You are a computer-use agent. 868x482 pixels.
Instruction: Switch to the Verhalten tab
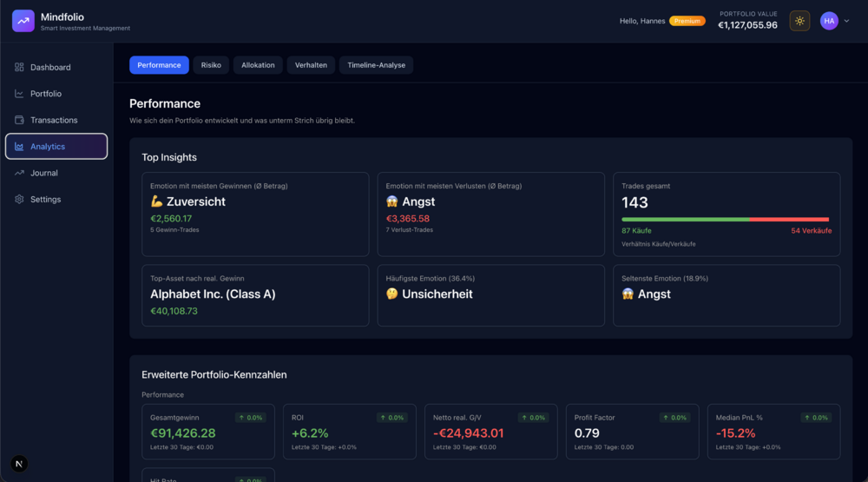tap(311, 65)
